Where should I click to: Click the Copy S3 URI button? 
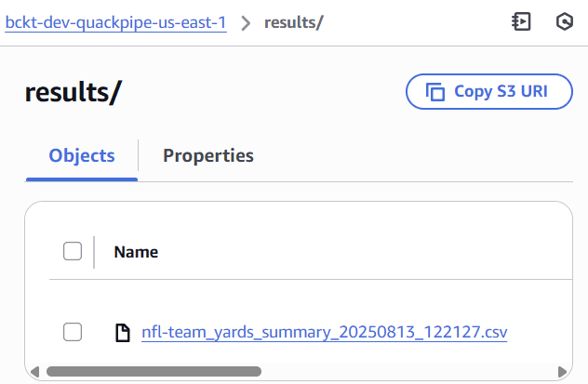pos(489,91)
